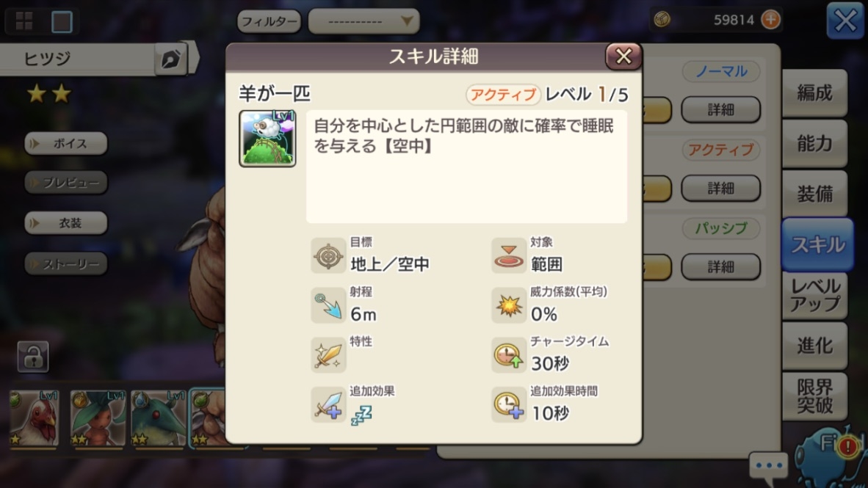Image resolution: width=868 pixels, height=488 pixels.
Task: Expand the 衣装 option
Action: pos(66,223)
